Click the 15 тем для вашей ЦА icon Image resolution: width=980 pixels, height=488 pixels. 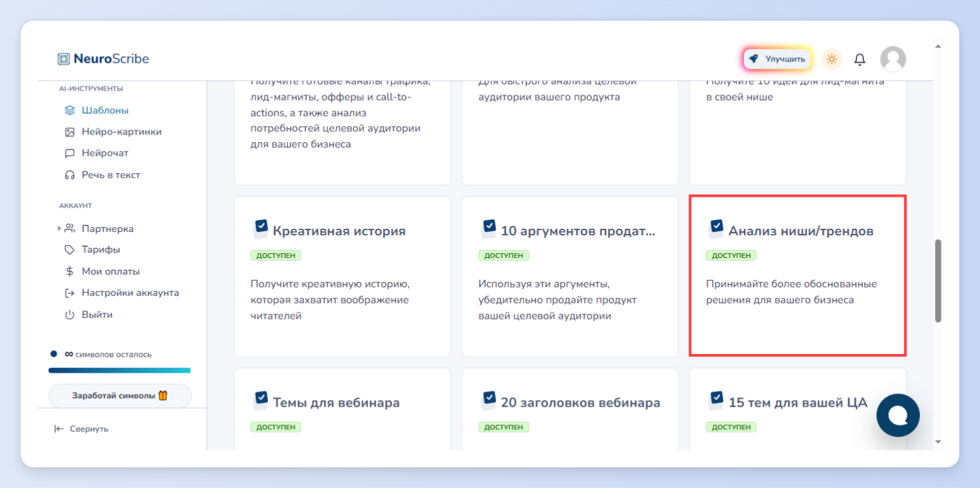(x=716, y=400)
